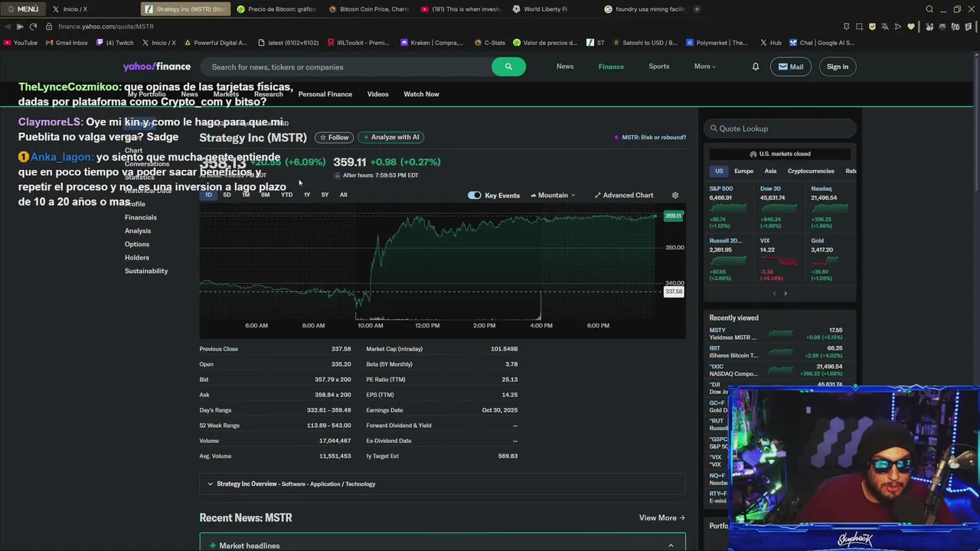Open Options in the quote sidebar
980x551 pixels.
[x=137, y=244]
